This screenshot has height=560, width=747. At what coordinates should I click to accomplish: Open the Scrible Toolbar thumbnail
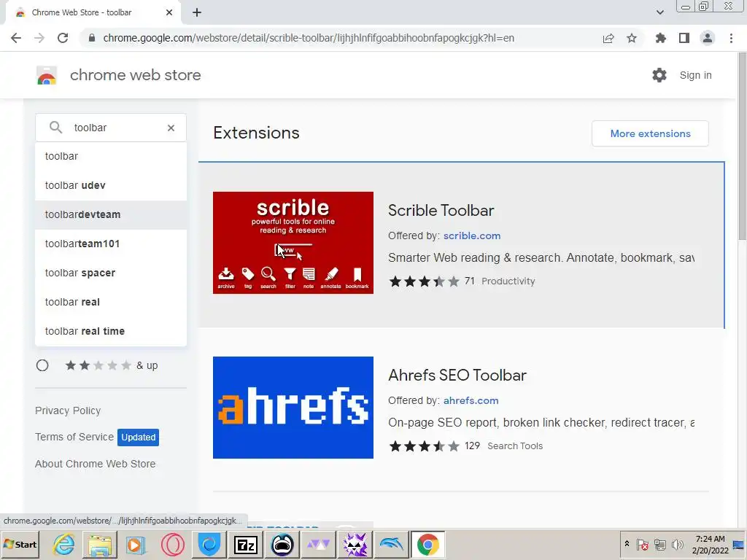pyautogui.click(x=293, y=243)
